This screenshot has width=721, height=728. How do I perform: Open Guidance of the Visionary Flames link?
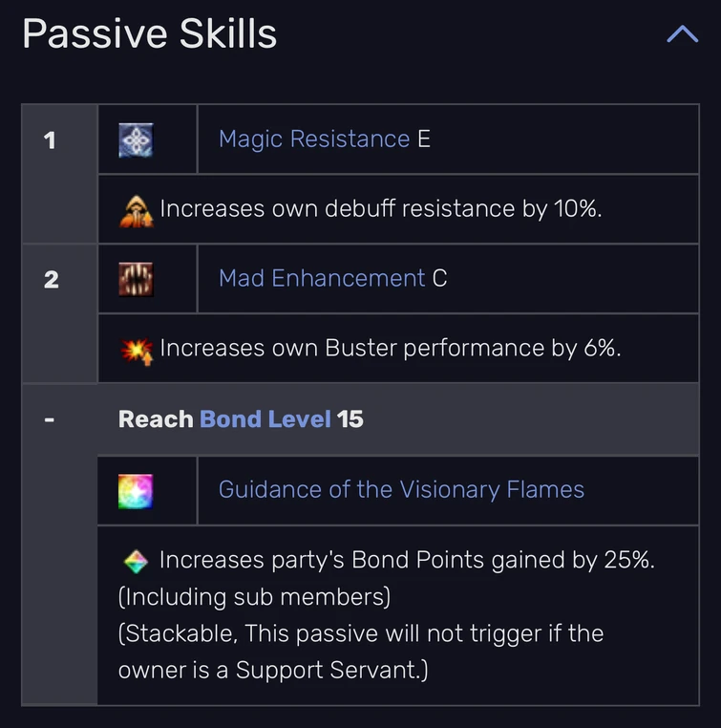tap(401, 490)
